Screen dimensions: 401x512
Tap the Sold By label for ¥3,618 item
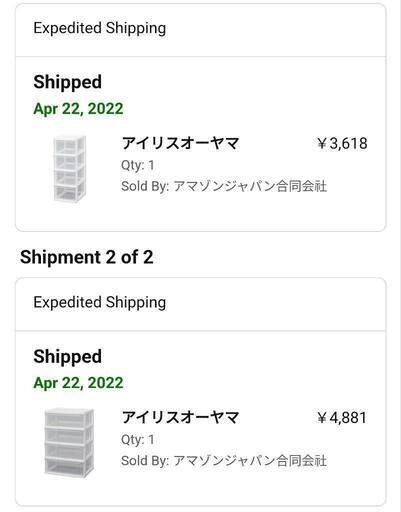coord(145,186)
